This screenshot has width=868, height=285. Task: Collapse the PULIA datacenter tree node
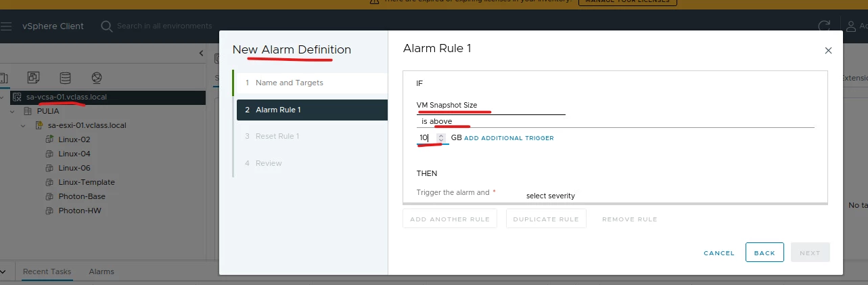pyautogui.click(x=12, y=111)
